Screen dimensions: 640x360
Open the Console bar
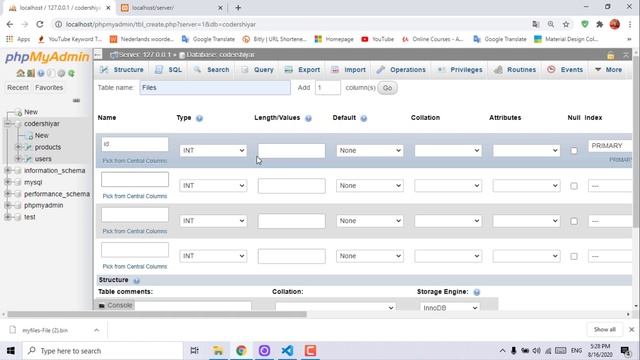pyautogui.click(x=116, y=305)
